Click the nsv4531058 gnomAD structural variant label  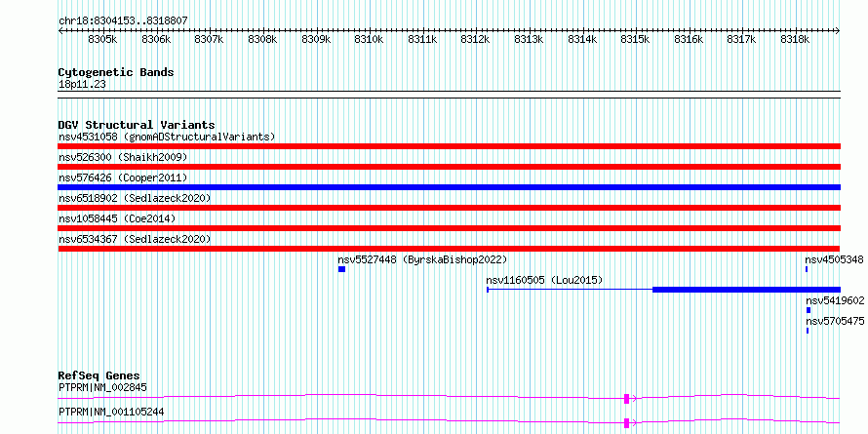coord(167,137)
